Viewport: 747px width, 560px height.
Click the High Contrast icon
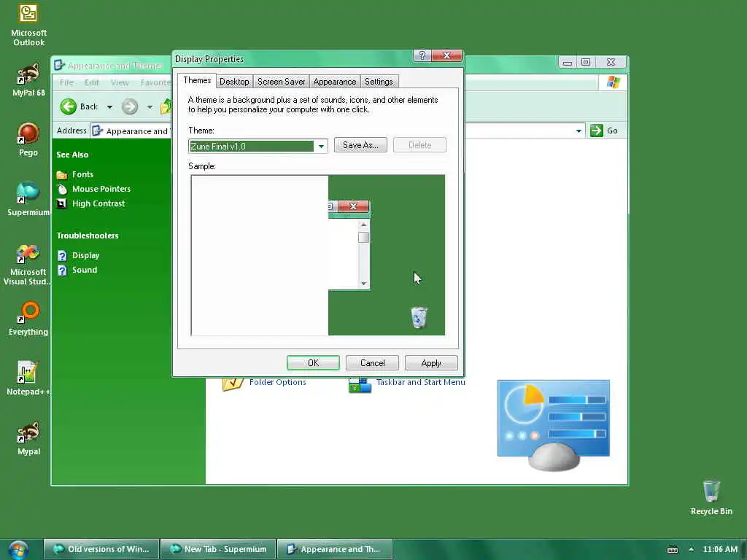[x=62, y=204]
